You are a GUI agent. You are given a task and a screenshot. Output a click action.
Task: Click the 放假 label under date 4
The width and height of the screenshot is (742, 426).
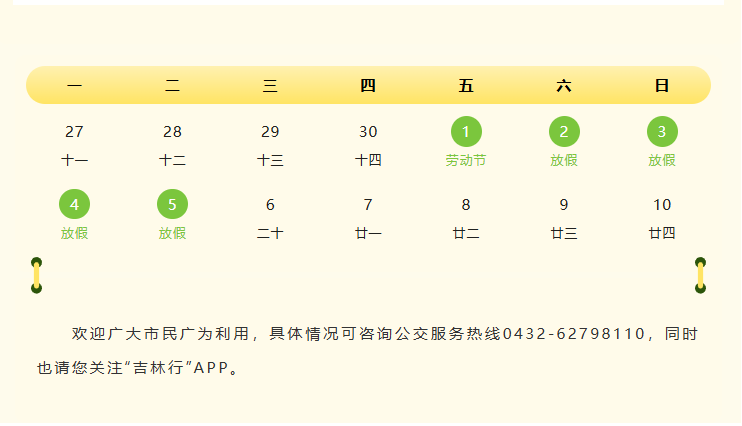(x=75, y=234)
